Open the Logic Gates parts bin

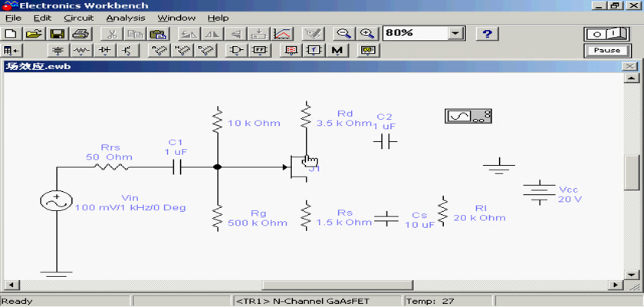click(x=237, y=51)
